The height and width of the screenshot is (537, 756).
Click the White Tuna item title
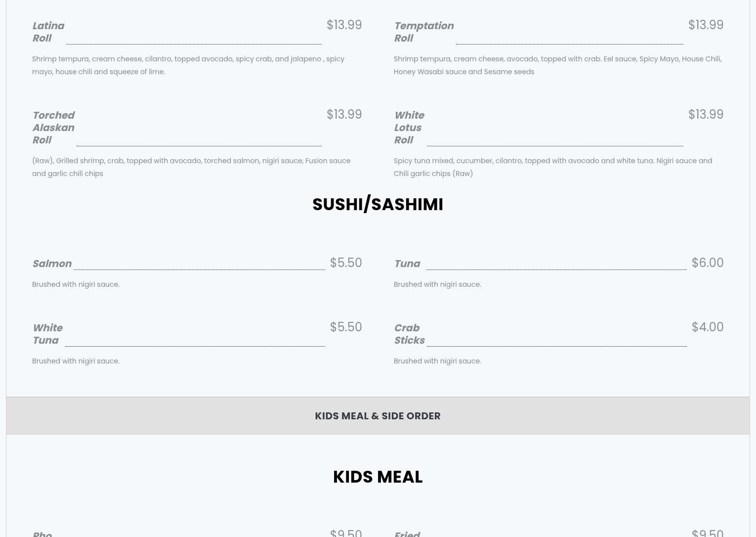click(x=47, y=334)
